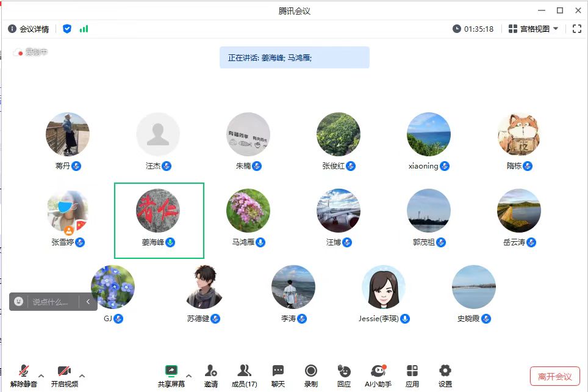
Task: Launch the AI小助手 assistant
Action: [378, 375]
